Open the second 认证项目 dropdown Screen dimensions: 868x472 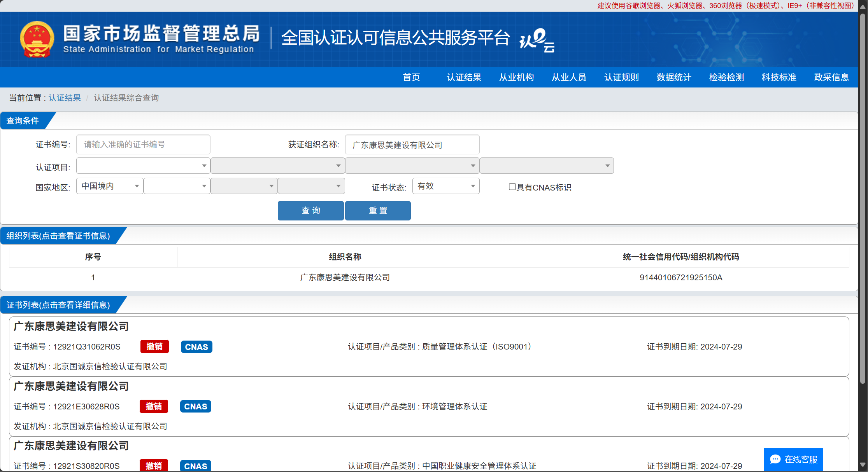tap(278, 166)
